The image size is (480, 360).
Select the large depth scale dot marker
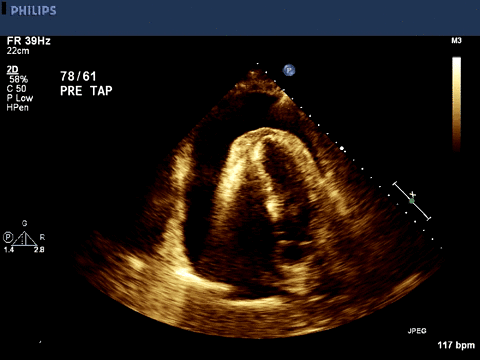[x=342, y=147]
